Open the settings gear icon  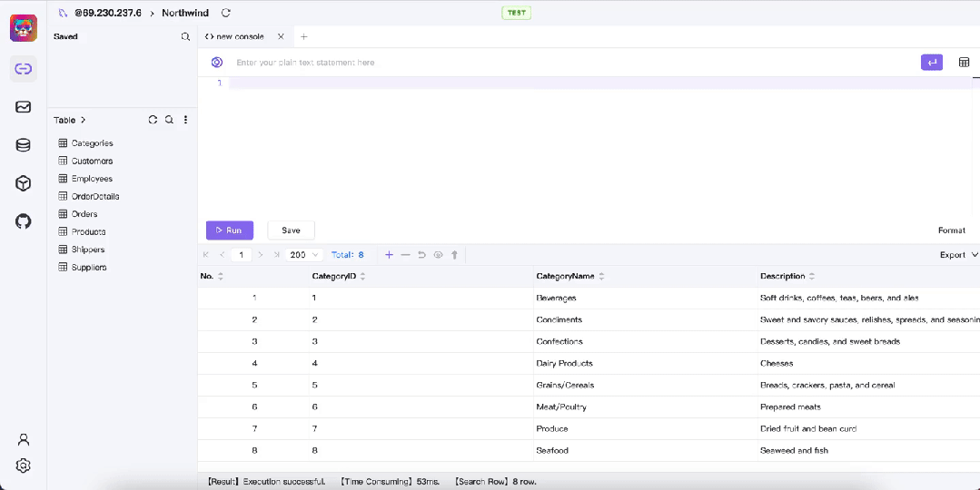click(x=23, y=465)
